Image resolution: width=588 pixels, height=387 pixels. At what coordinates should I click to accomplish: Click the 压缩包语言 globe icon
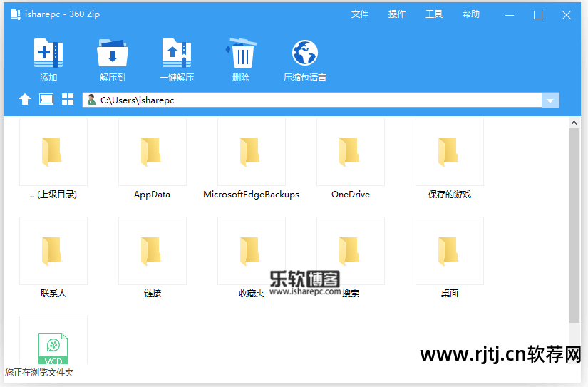coord(305,53)
